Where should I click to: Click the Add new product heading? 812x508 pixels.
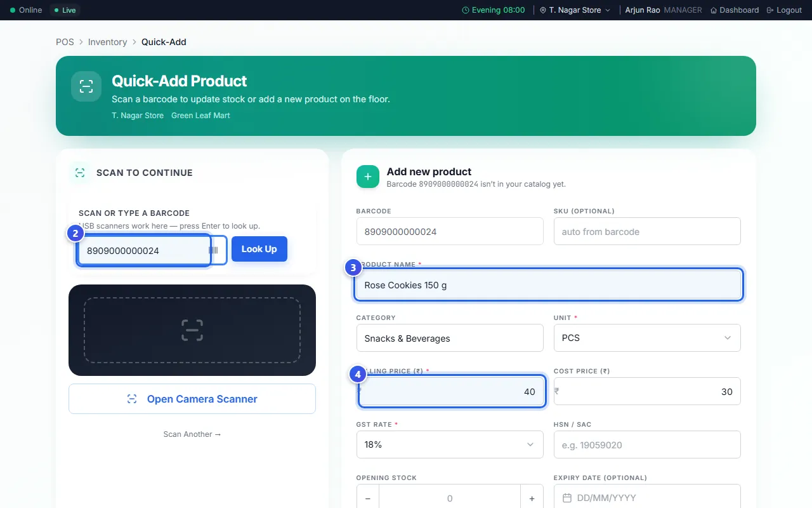[x=429, y=171]
